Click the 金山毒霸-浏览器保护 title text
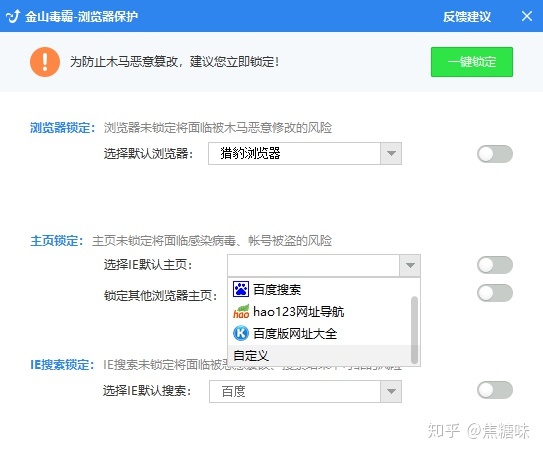The width and height of the screenshot is (543, 454). 82,16
